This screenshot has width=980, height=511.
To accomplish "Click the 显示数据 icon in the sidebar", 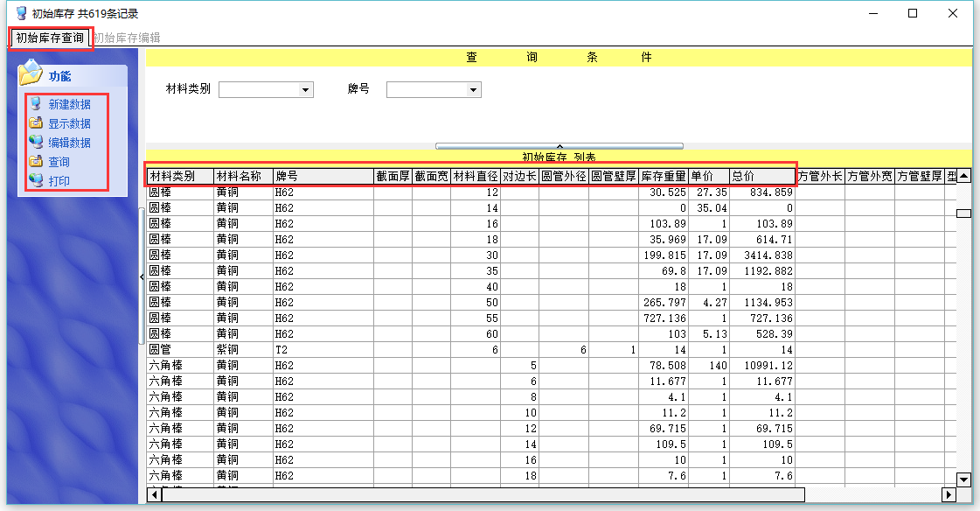I will [36, 123].
